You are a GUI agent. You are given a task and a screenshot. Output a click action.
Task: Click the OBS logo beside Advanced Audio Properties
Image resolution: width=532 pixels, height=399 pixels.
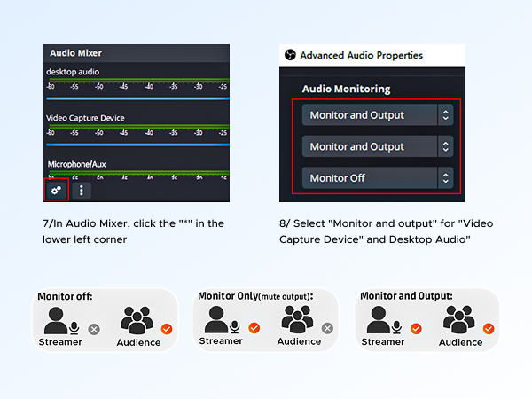289,55
